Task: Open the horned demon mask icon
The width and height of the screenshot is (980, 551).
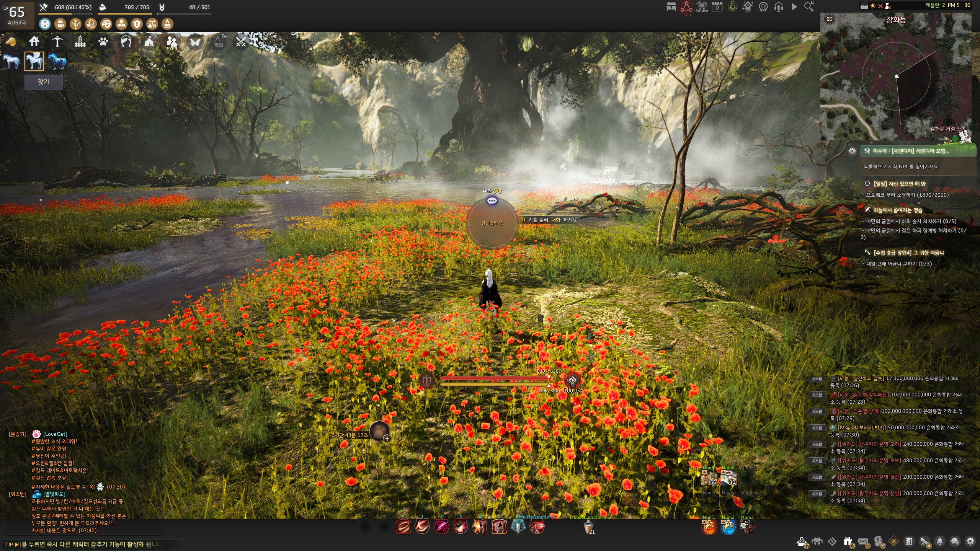Action: (817, 541)
